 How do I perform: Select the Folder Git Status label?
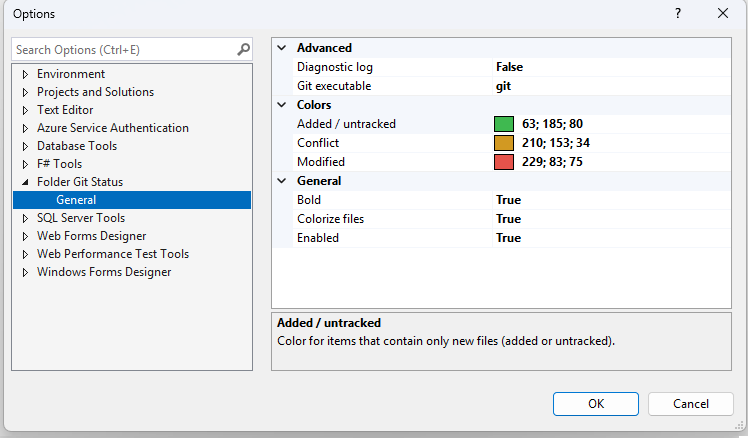tap(80, 182)
